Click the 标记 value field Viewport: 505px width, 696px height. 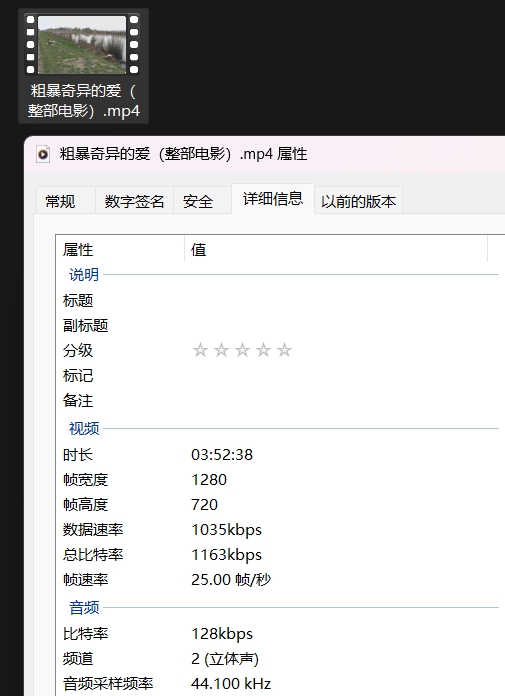point(344,376)
